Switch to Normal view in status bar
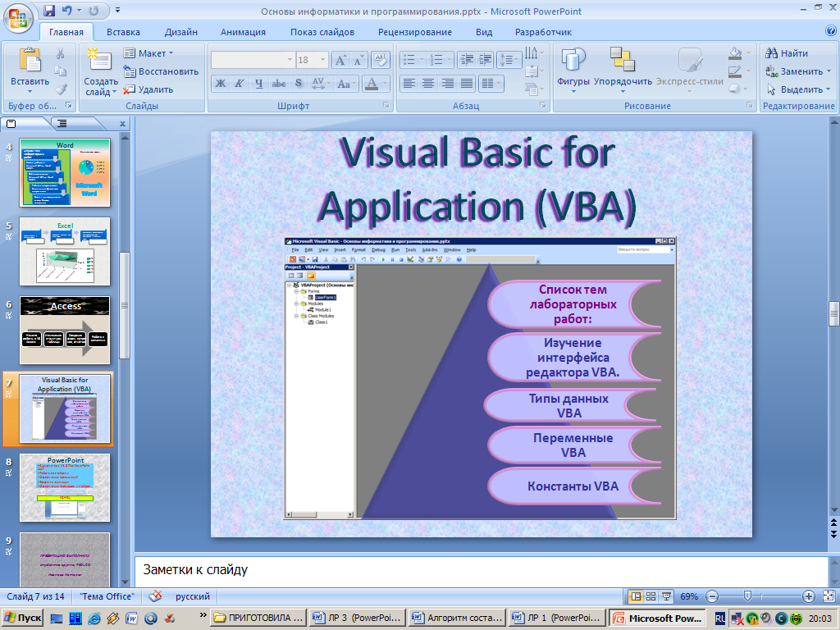Viewport: 840px width, 630px height. [x=636, y=596]
